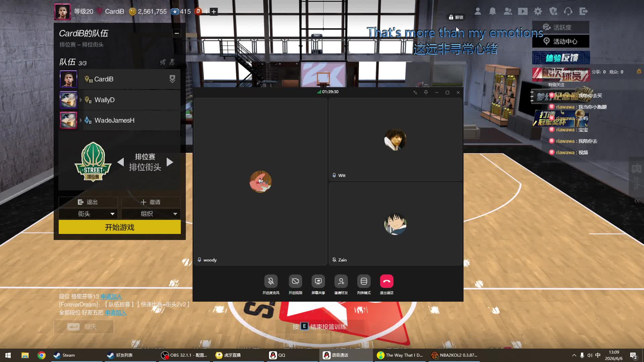Open the 活跃度 activity tab
644x362 pixels.
[561, 27]
